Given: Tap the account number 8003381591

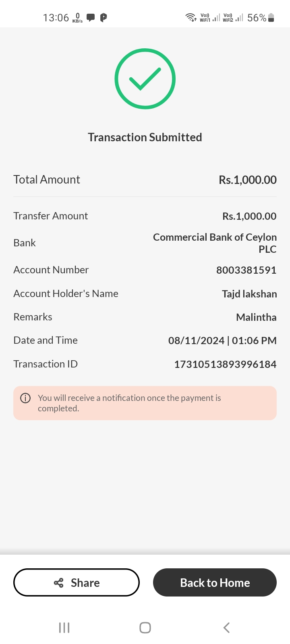Looking at the screenshot, I should 246,270.
